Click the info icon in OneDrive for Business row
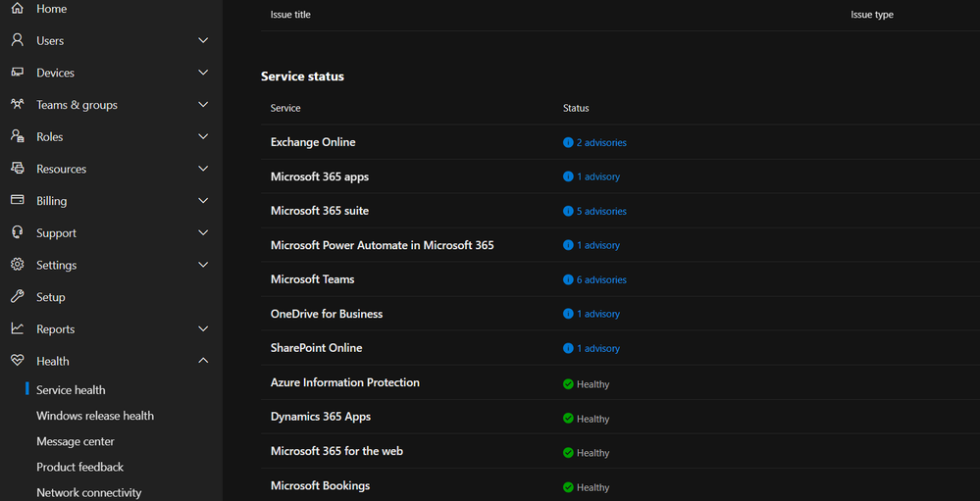The image size is (980, 501). tap(568, 314)
